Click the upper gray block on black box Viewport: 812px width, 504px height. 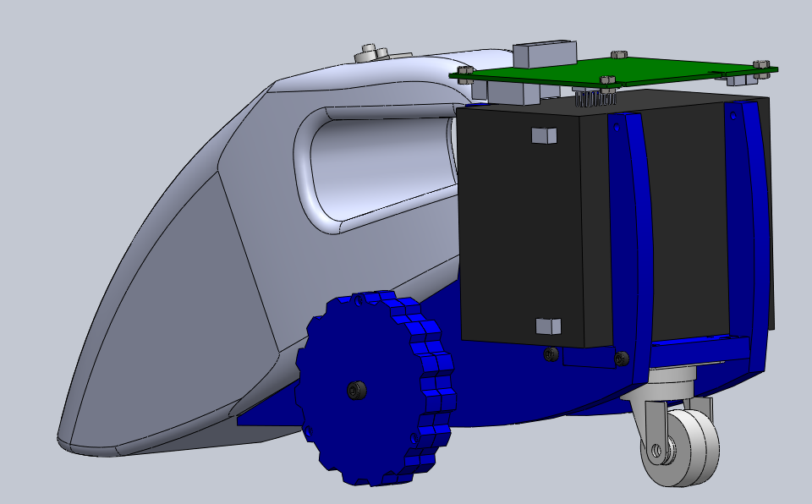point(543,135)
